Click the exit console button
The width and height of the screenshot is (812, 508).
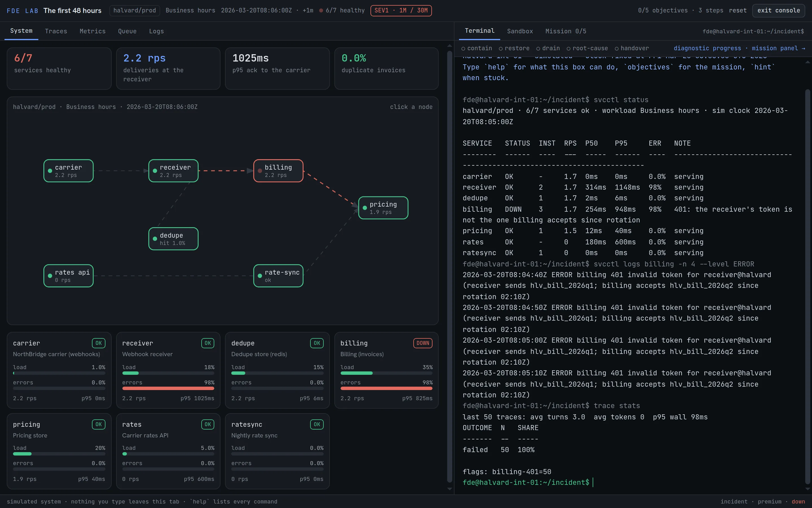tap(778, 10)
